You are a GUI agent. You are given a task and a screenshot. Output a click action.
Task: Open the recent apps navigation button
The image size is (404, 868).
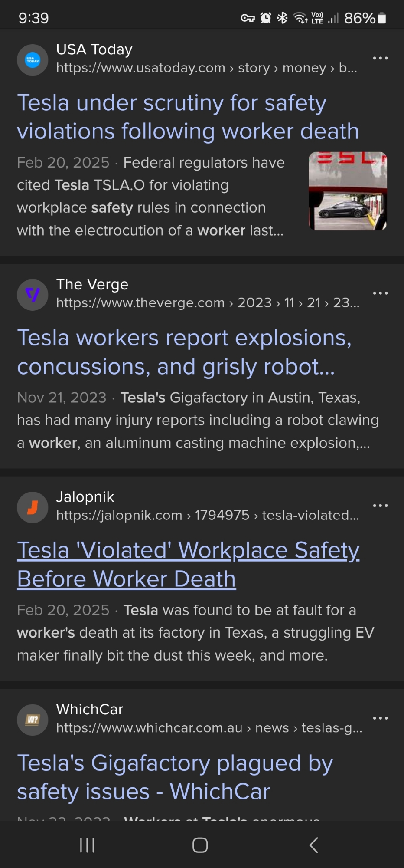(x=87, y=845)
